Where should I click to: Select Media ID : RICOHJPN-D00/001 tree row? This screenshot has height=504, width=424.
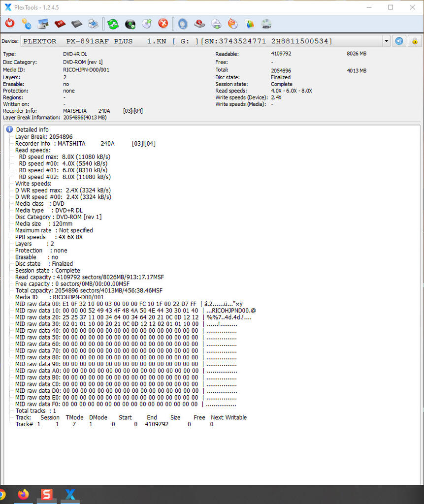pos(60,297)
